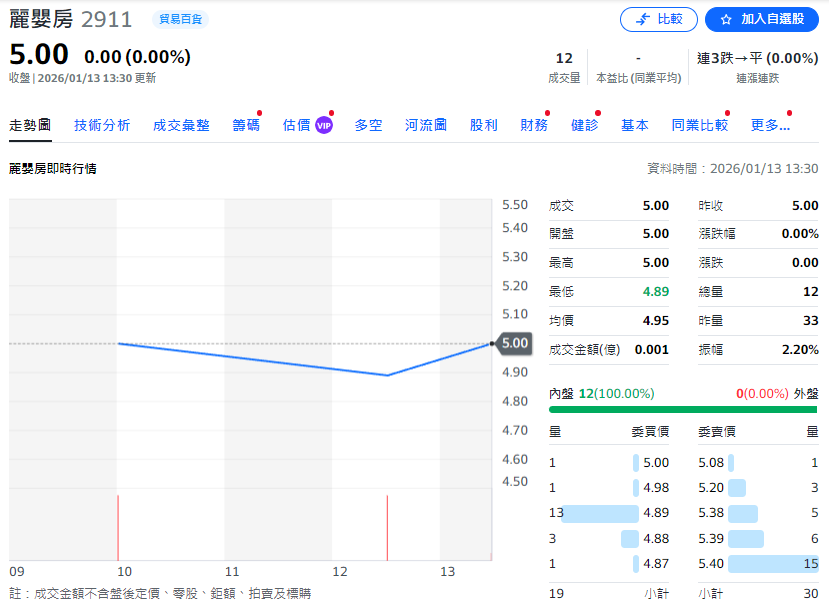Open the 多空 tab
Image resolution: width=829 pixels, height=606 pixels.
pos(368,125)
